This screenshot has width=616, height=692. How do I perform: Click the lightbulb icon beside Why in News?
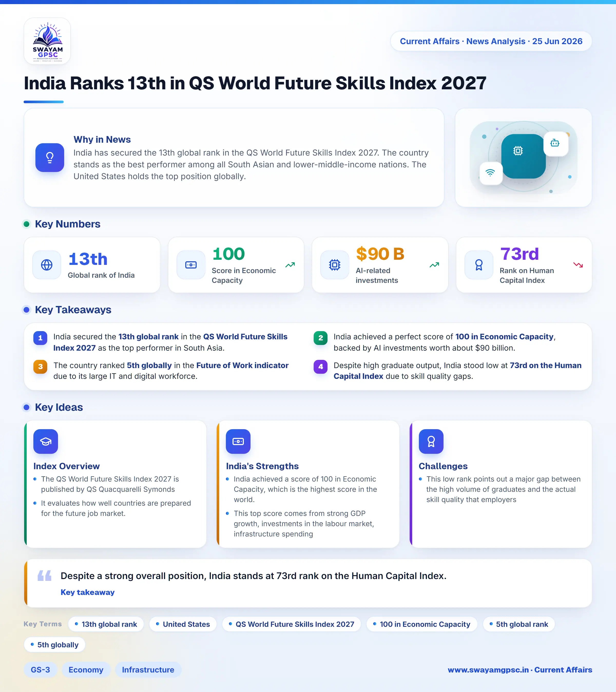50,157
